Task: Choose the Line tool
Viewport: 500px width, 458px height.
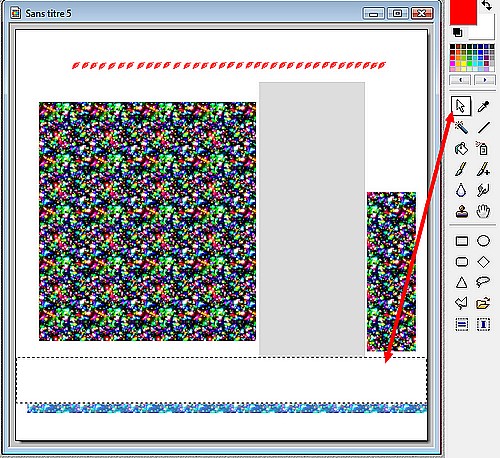Action: (x=483, y=127)
